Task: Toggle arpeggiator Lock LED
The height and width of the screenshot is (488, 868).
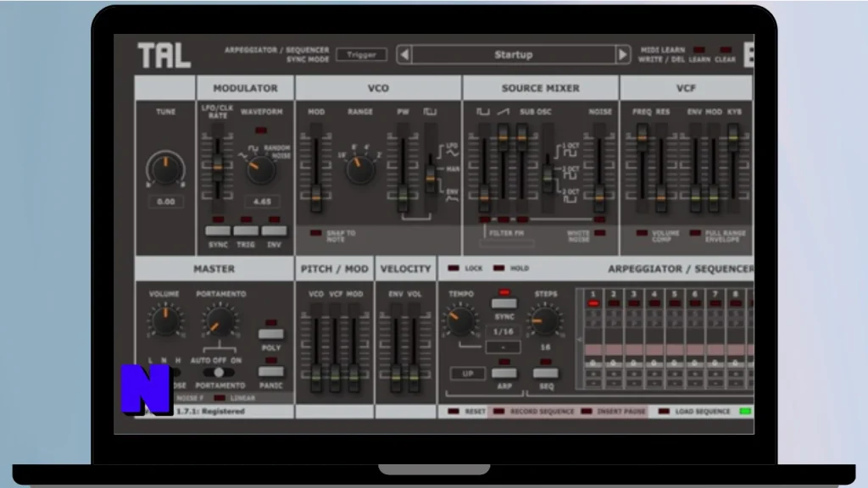Action: pyautogui.click(x=453, y=269)
